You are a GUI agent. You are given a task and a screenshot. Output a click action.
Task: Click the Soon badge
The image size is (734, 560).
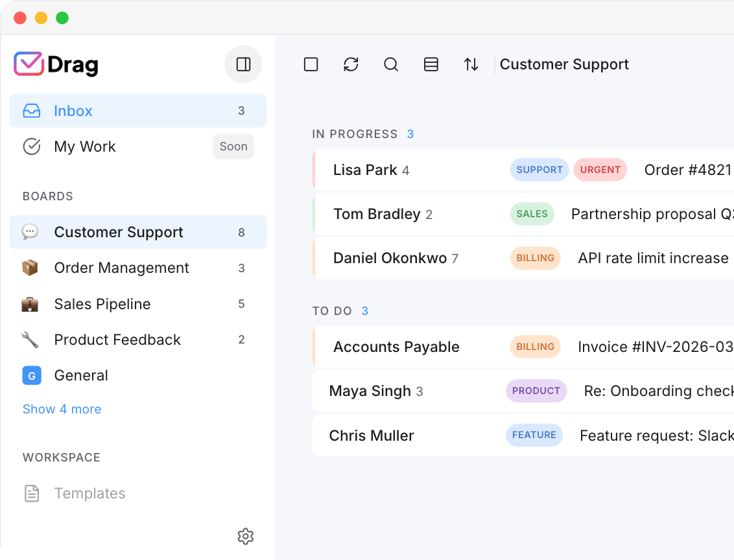233,146
